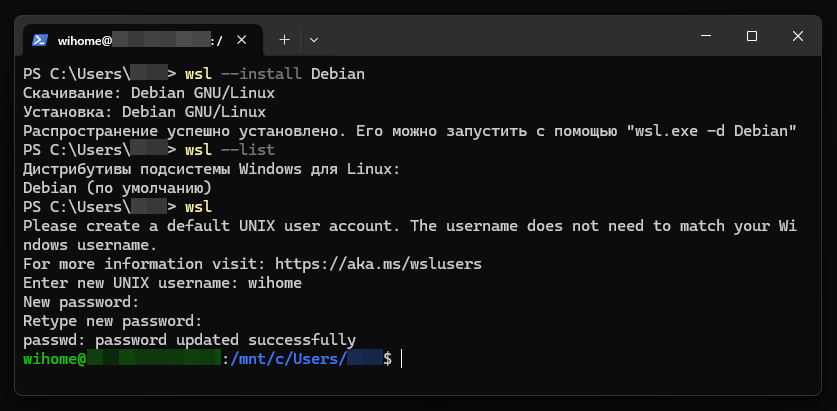The width and height of the screenshot is (837, 411).
Task: Click 'passwd: password updated successfully' line
Action: point(189,340)
